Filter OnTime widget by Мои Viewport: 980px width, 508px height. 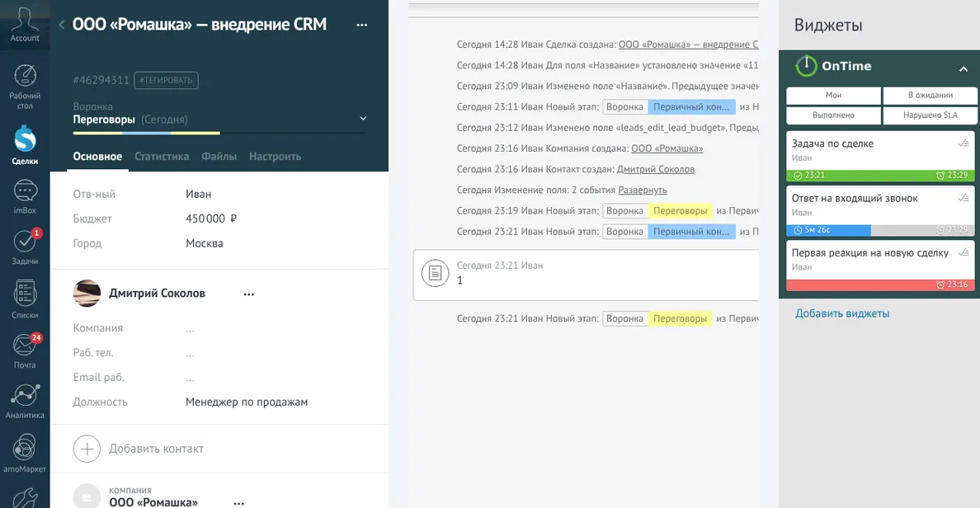point(834,95)
